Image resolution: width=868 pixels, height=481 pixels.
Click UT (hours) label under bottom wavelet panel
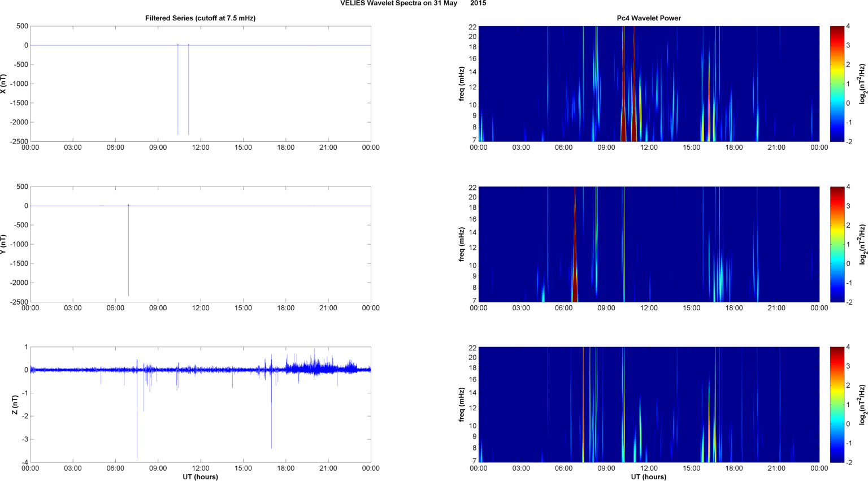648,476
